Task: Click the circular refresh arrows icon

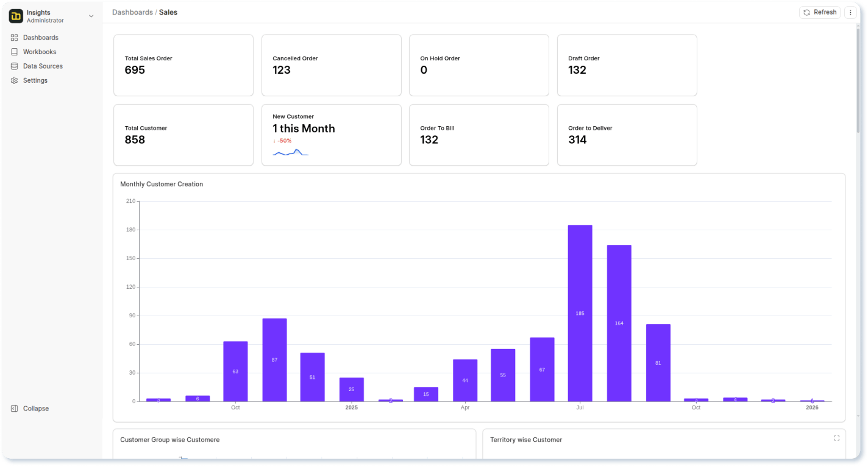Action: click(x=807, y=12)
